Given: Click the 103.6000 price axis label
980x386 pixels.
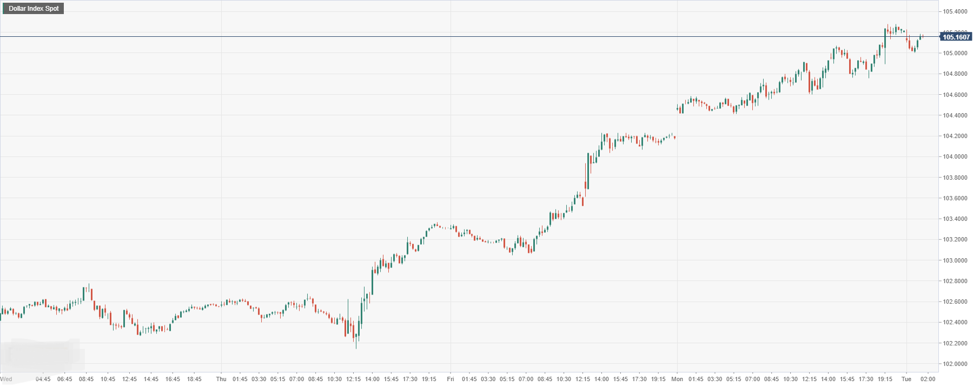Looking at the screenshot, I should tap(955, 199).
